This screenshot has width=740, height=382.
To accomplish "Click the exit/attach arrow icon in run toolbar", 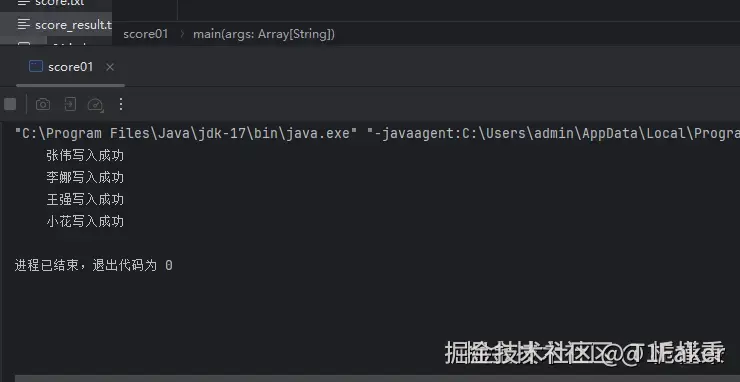I will point(70,104).
